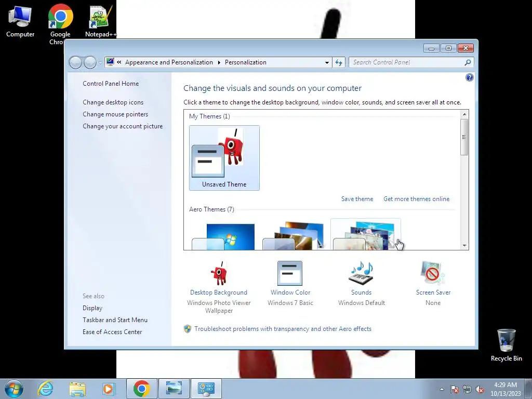Click the Window Color text link

coord(290,292)
